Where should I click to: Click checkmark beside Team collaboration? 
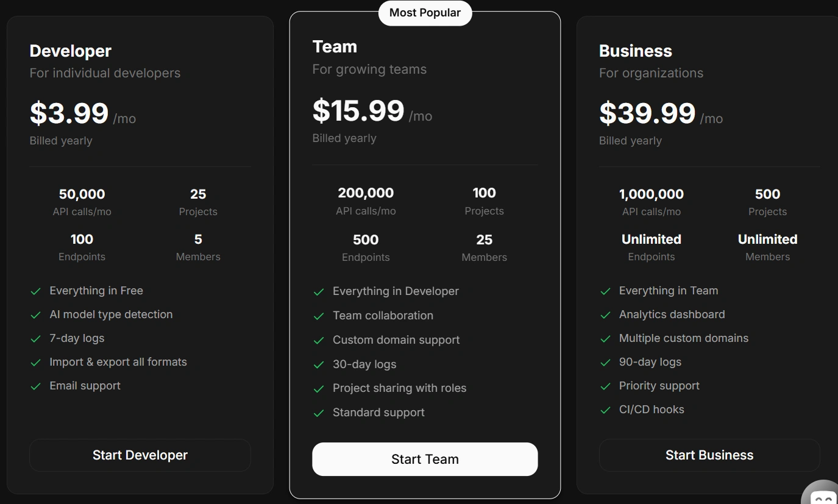tap(319, 316)
